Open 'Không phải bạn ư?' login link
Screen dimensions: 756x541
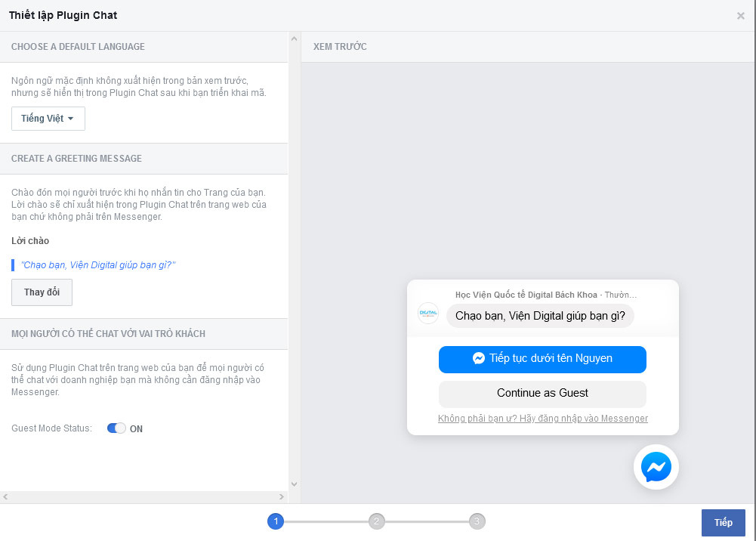tap(543, 419)
